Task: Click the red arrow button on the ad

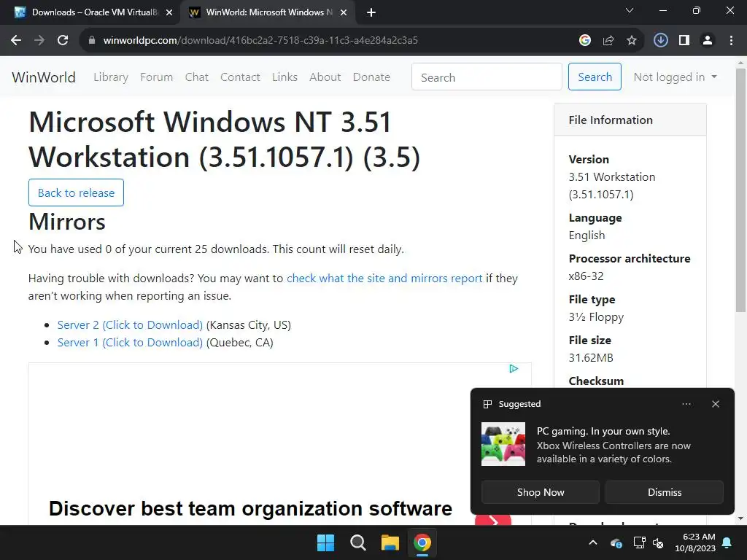Action: (x=493, y=520)
